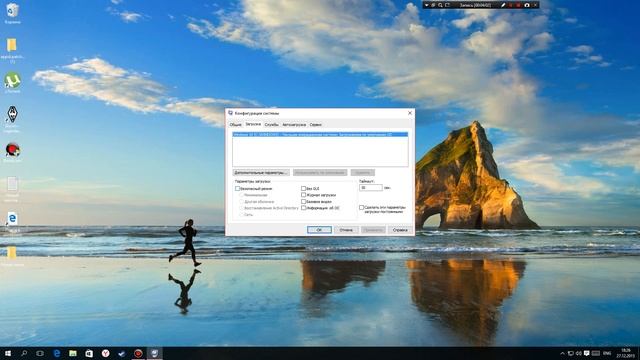Image resolution: width=640 pixels, height=360 pixels.
Task: Show hidden system tray icons
Action: 562,353
